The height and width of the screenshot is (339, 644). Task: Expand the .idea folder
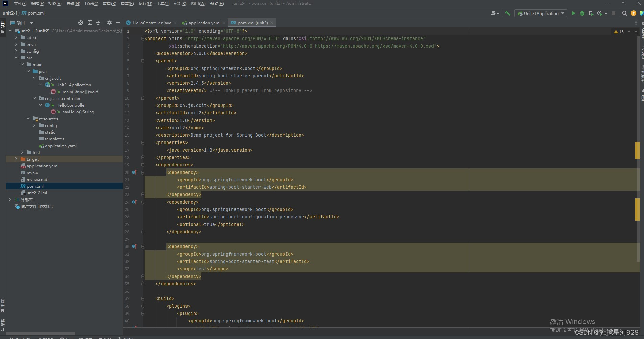[16, 37]
